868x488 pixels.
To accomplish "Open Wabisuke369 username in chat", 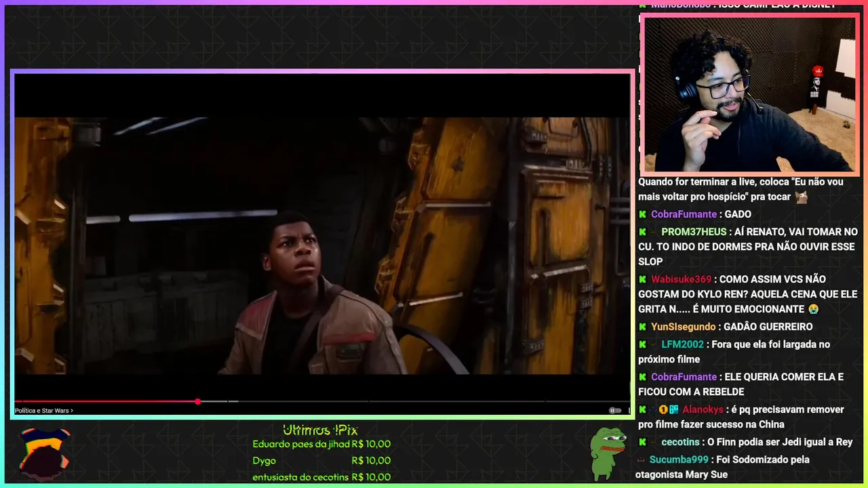I will click(682, 279).
